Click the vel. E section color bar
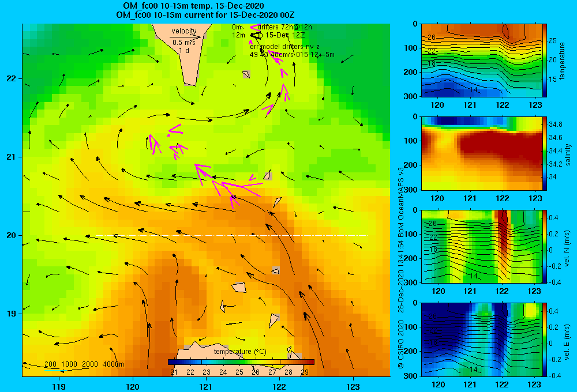Image resolution: width=577 pixels, height=392 pixels. point(545,340)
